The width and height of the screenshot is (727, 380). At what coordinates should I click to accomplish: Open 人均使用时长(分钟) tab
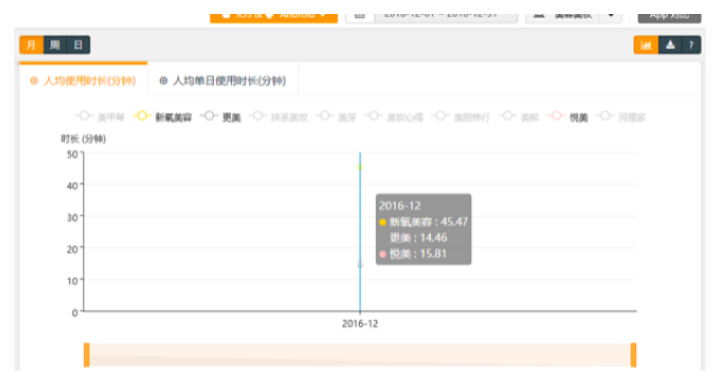83,81
